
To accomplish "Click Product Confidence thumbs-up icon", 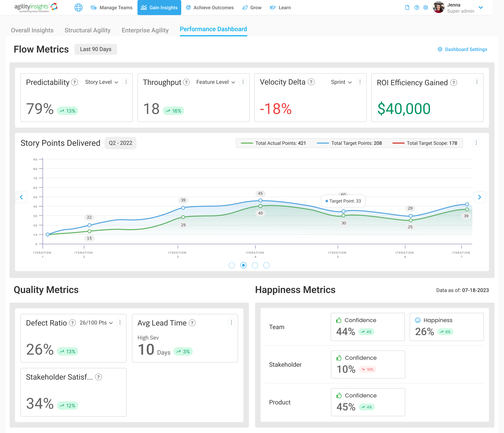I will [339, 396].
